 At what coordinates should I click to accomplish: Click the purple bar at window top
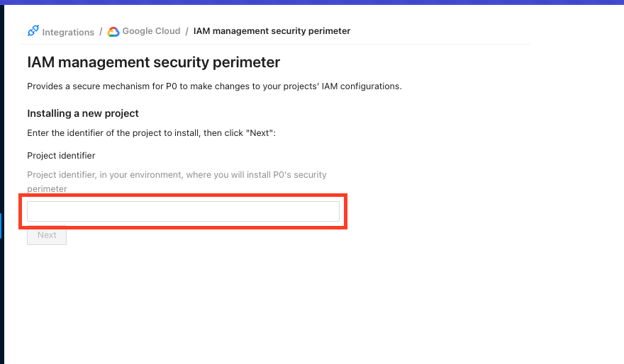[312, 2]
